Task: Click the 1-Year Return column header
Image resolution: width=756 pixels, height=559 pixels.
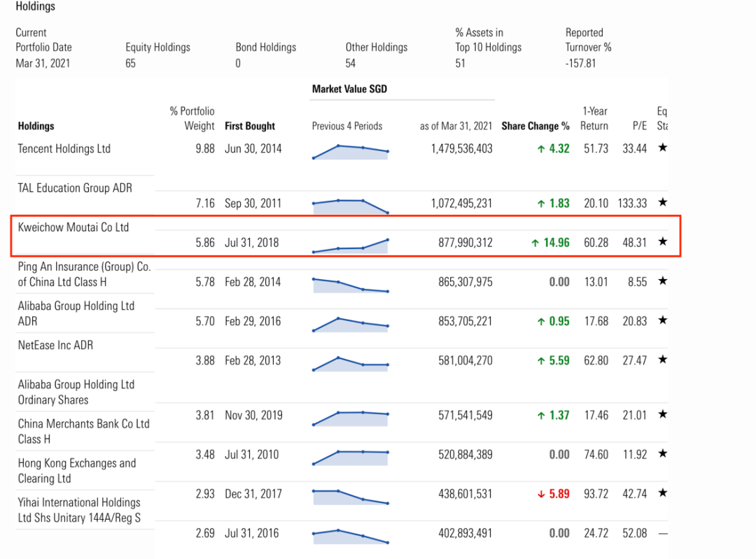Action: coord(595,118)
